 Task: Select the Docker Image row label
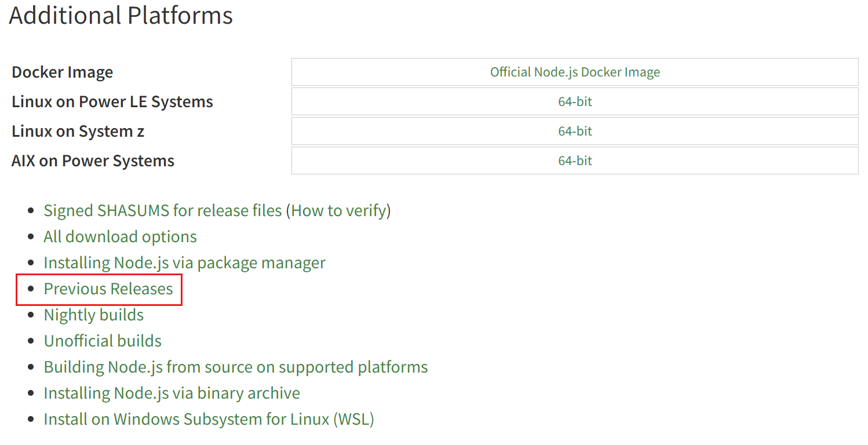(63, 72)
